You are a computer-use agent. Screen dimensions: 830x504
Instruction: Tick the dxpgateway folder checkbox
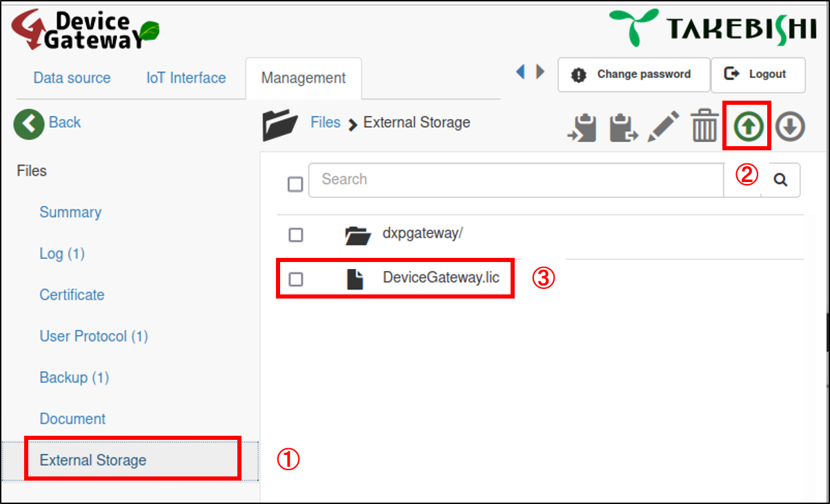(296, 235)
